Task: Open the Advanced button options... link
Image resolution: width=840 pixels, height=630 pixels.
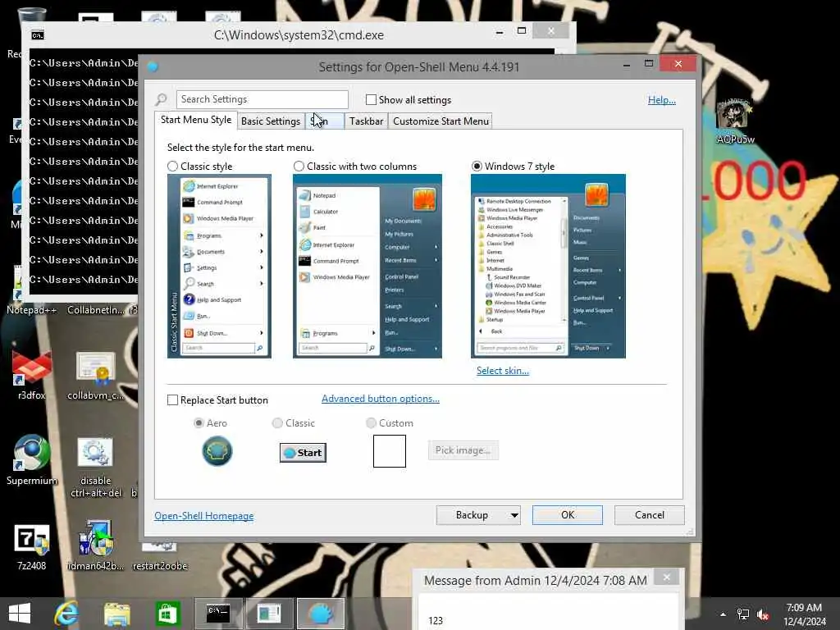Action: (x=381, y=399)
